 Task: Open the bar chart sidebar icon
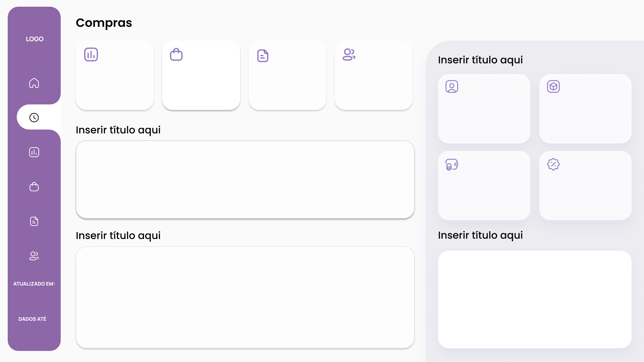pos(34,152)
